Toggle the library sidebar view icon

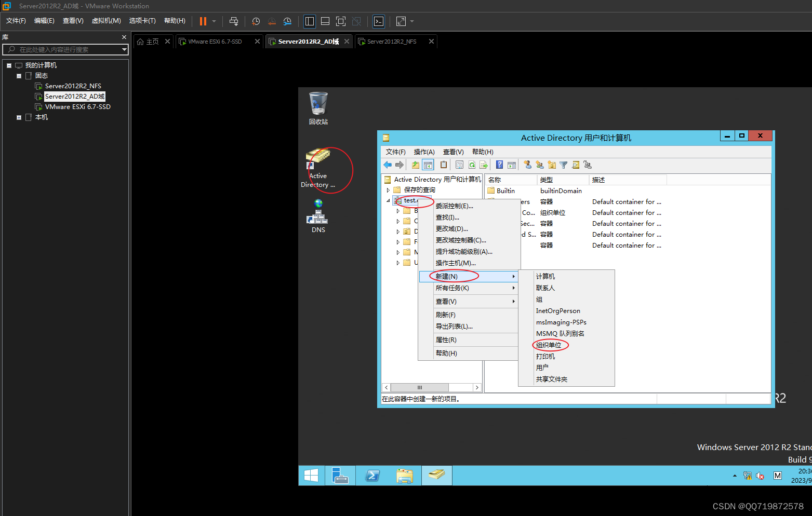(x=310, y=21)
